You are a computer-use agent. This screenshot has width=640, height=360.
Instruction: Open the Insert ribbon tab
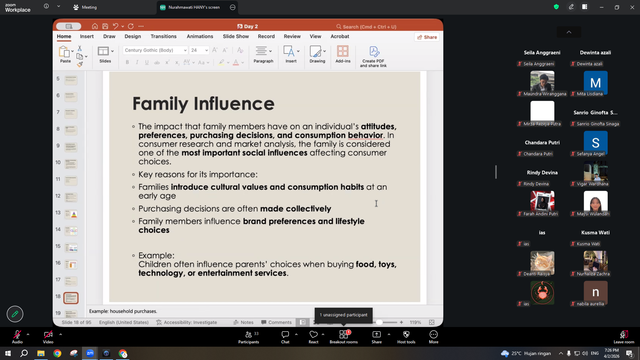point(87,36)
